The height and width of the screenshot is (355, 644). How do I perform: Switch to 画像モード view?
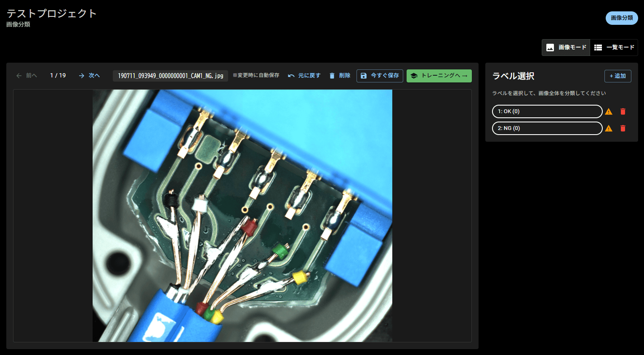tap(566, 48)
